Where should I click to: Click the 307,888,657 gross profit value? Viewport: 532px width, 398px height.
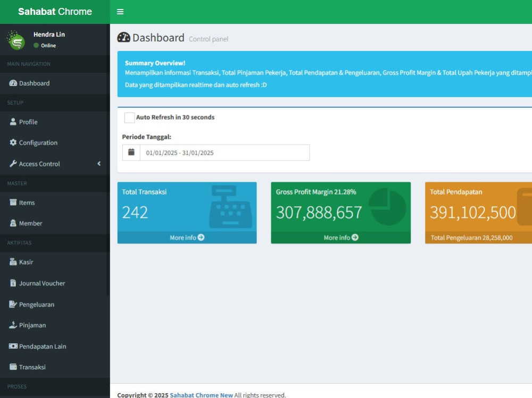pos(319,212)
